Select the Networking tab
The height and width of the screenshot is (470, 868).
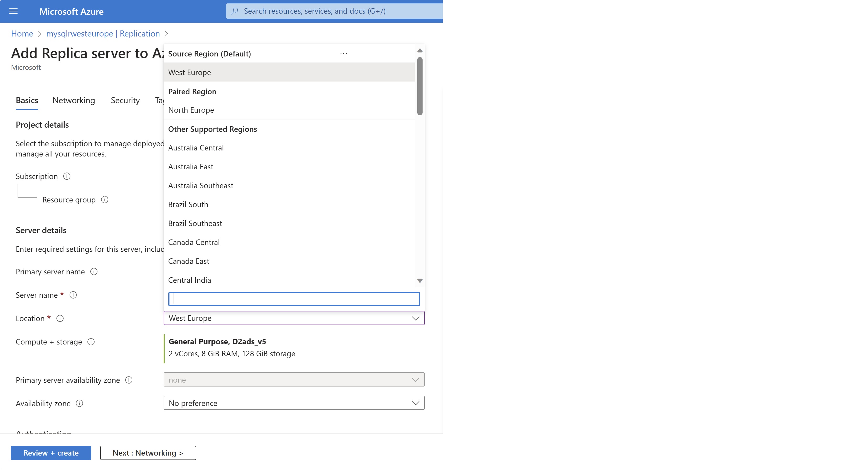[x=74, y=100]
